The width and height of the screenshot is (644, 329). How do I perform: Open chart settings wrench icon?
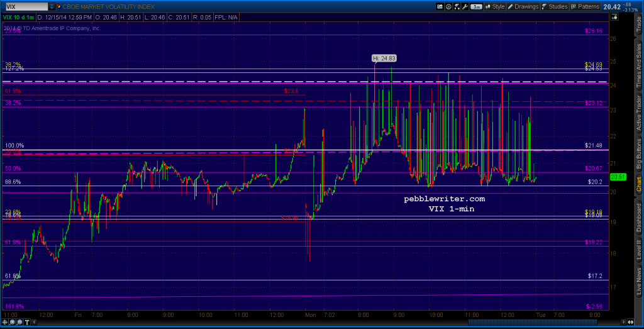[465, 6]
